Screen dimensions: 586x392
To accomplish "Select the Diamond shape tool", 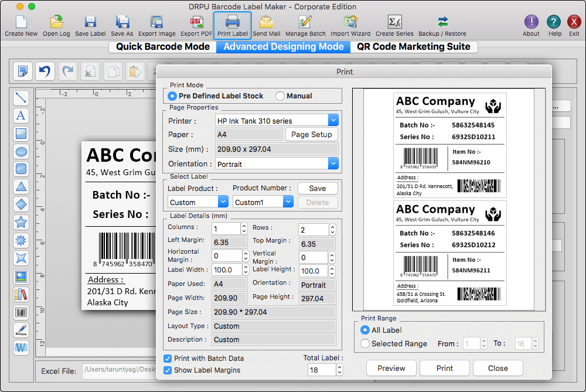I will pyautogui.click(x=21, y=204).
